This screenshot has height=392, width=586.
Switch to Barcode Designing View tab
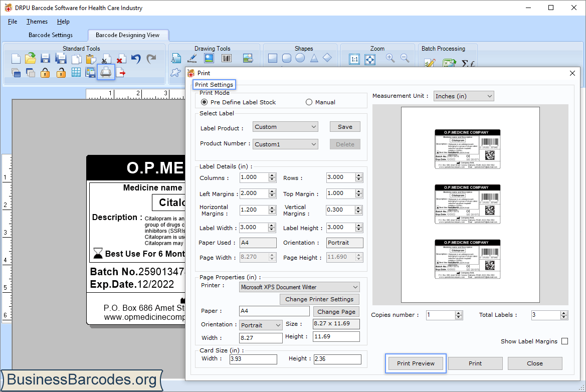pyautogui.click(x=127, y=35)
